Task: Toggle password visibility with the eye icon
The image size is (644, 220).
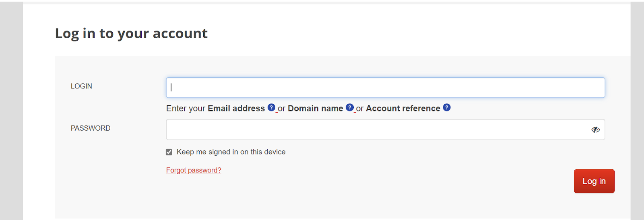Action: point(595,130)
